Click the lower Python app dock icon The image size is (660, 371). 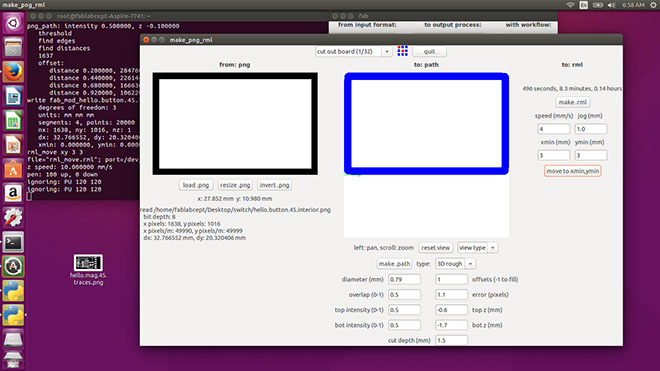[x=13, y=315]
